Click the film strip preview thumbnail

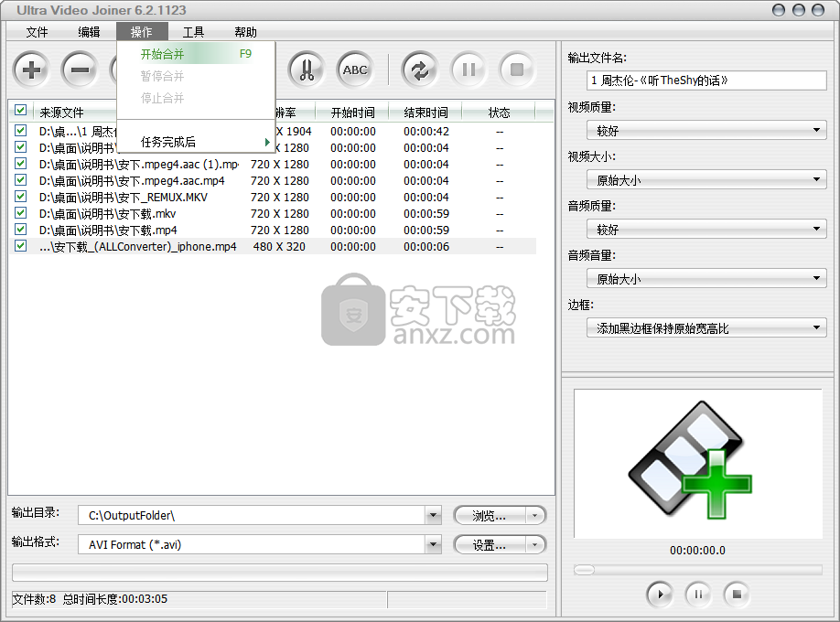click(697, 464)
